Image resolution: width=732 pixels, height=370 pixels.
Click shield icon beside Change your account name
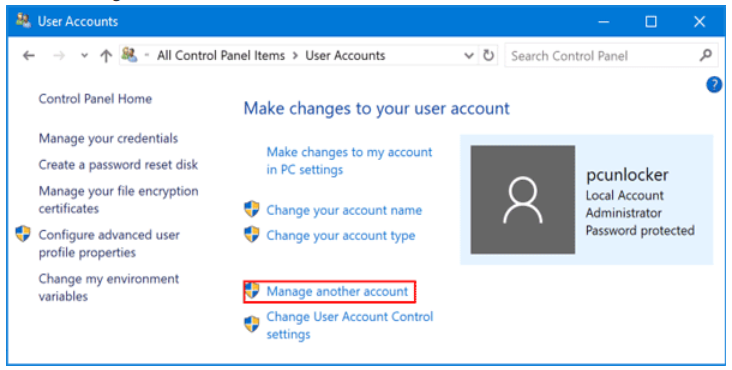(252, 209)
